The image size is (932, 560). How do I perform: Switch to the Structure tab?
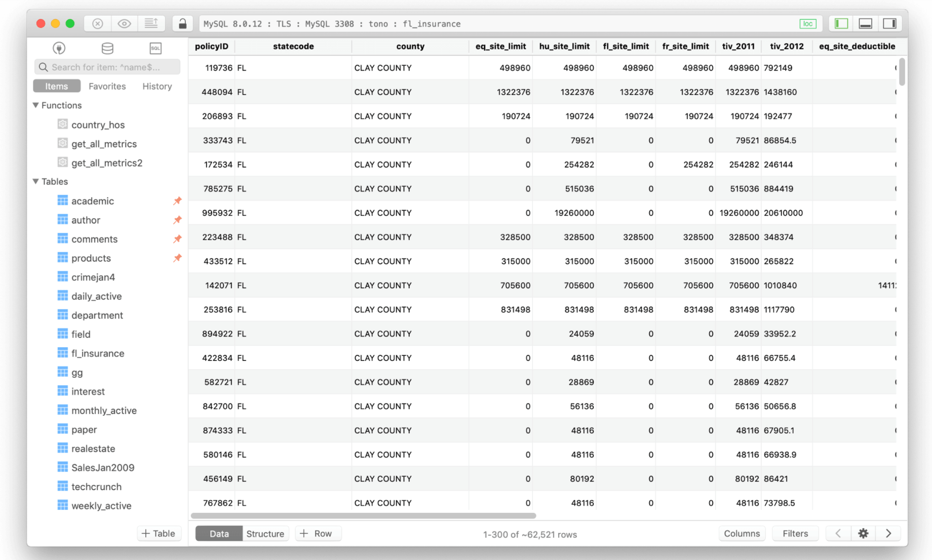265,533
